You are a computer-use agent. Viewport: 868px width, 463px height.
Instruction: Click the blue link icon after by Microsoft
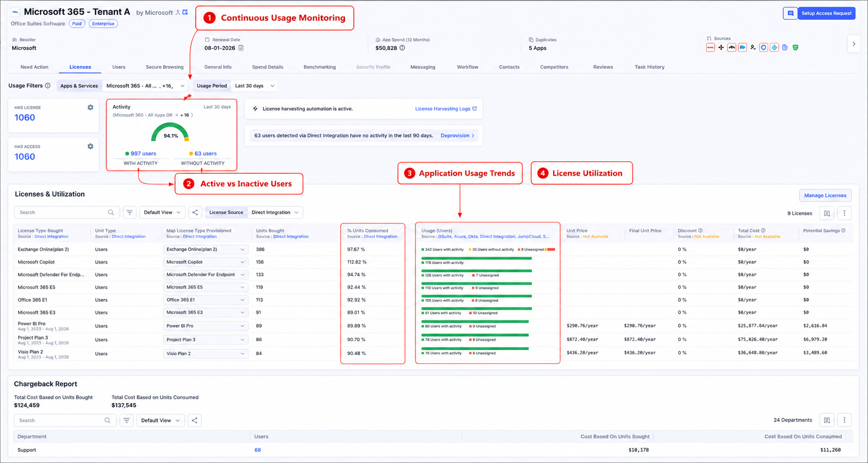185,12
